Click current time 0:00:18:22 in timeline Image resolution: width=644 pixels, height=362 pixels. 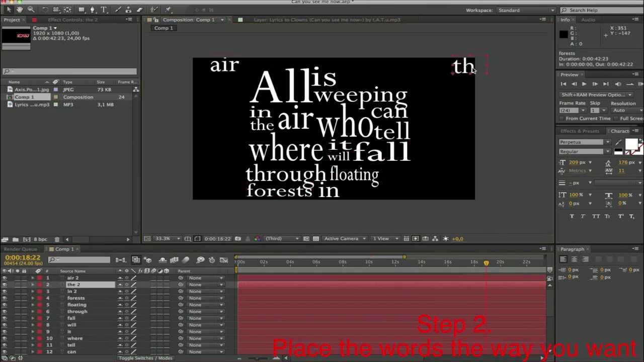point(22,258)
